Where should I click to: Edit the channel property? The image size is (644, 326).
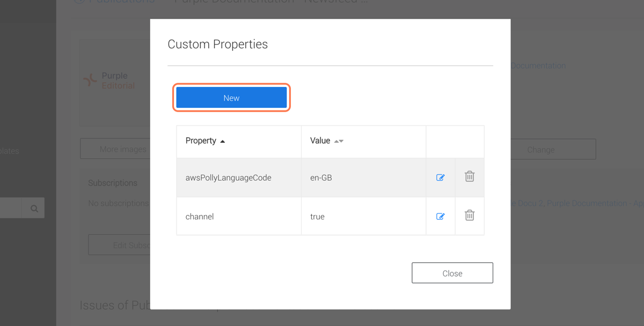[440, 217]
